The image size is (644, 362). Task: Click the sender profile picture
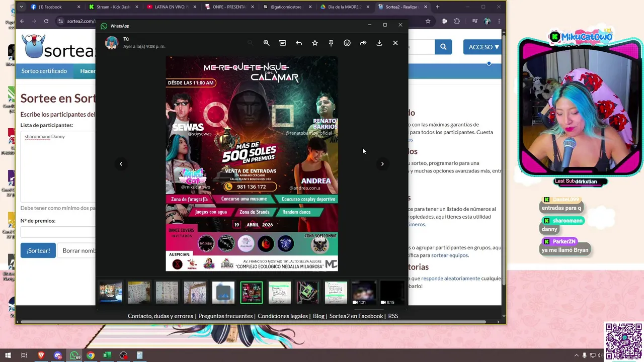[111, 43]
